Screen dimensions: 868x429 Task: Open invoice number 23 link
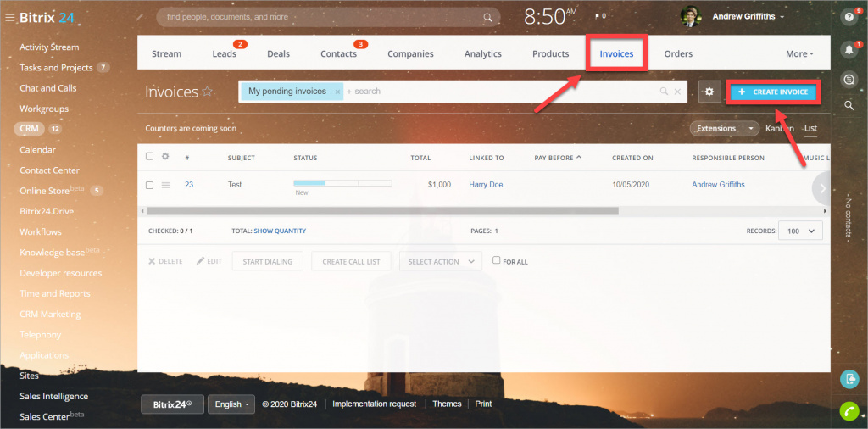(189, 185)
